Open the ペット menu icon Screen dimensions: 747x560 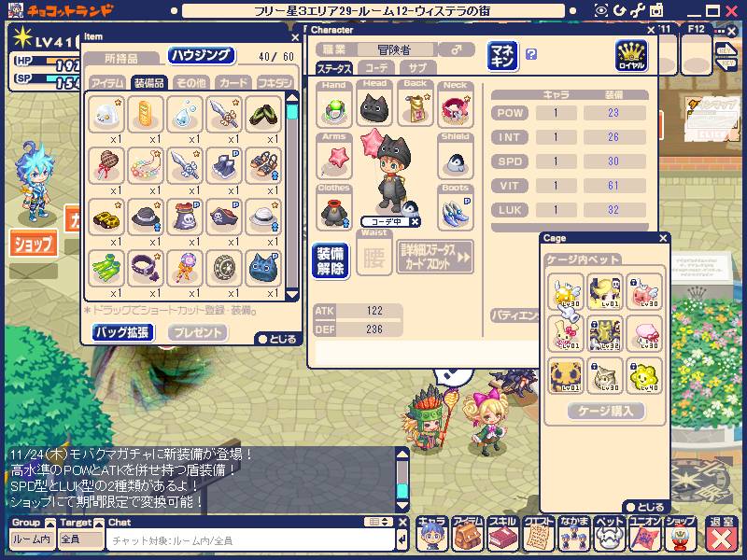610,534
